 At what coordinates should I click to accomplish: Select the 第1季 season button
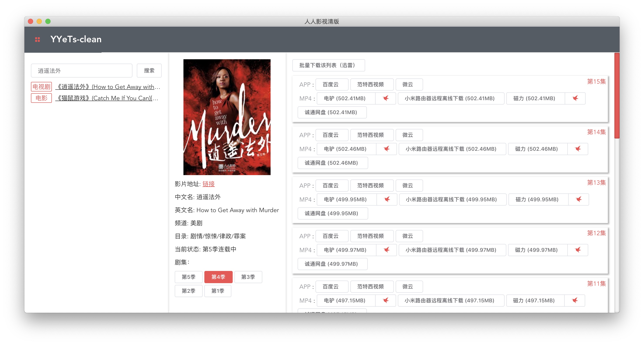point(218,291)
